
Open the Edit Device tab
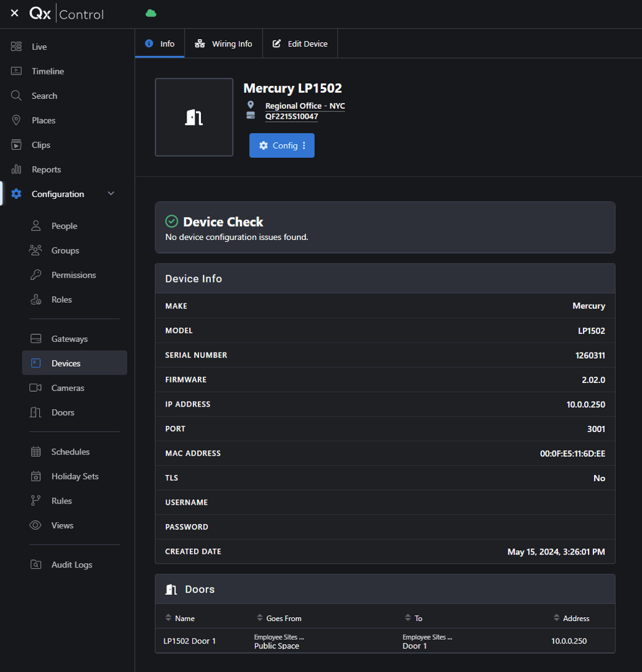pos(300,43)
